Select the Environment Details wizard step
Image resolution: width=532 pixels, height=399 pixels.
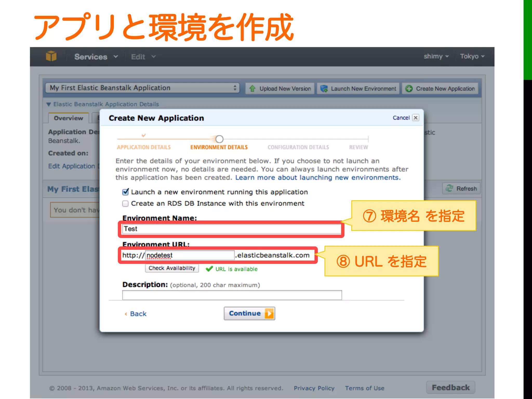(x=219, y=147)
